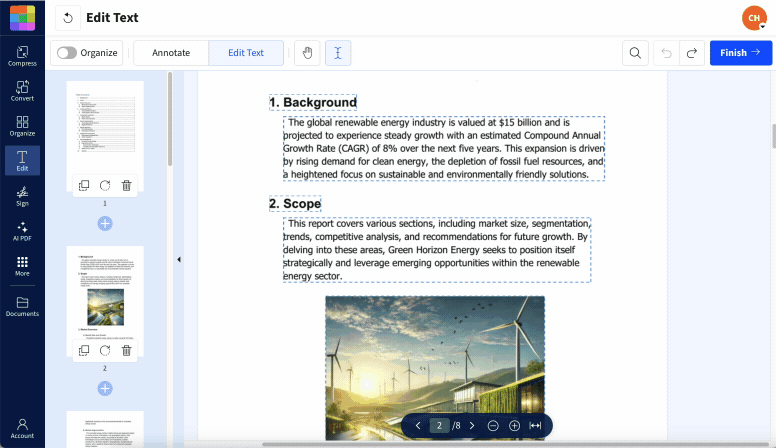The image size is (776, 448).
Task: Click the back arrow beside Edit Text
Action: coord(68,18)
